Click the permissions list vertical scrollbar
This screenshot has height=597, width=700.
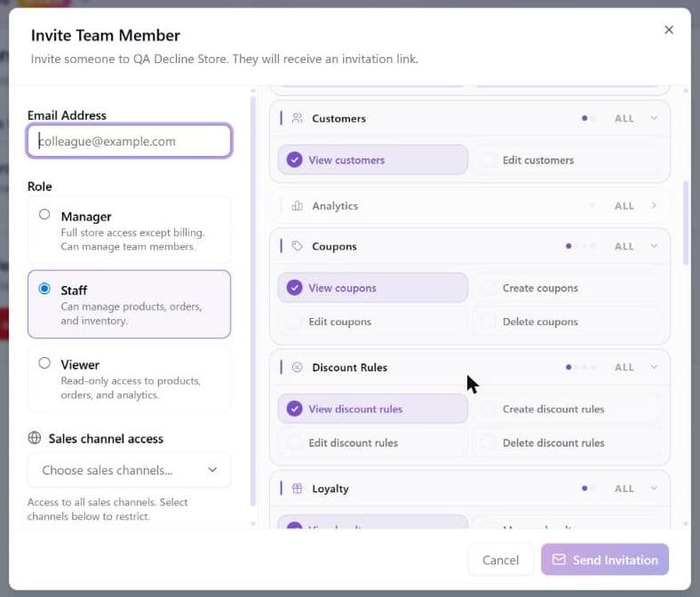(x=686, y=223)
